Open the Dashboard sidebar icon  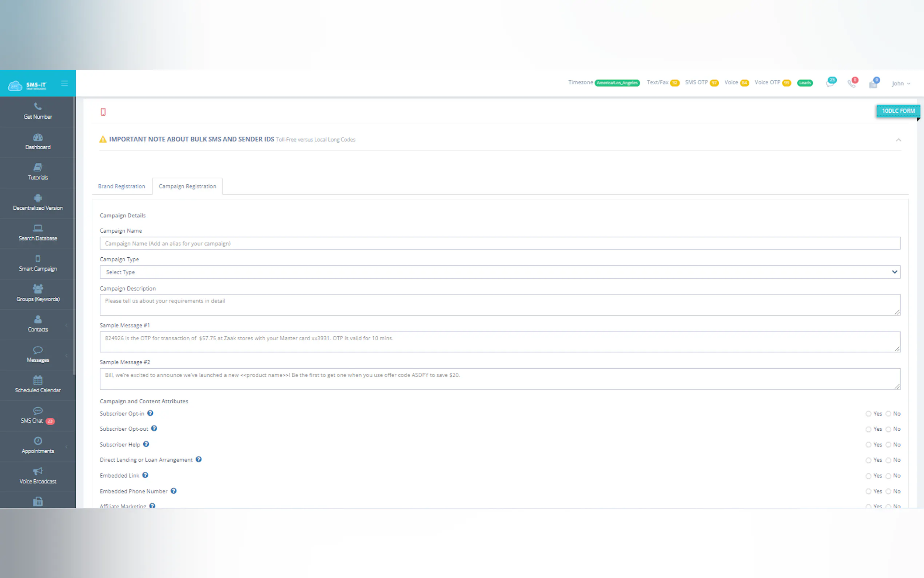pyautogui.click(x=37, y=137)
